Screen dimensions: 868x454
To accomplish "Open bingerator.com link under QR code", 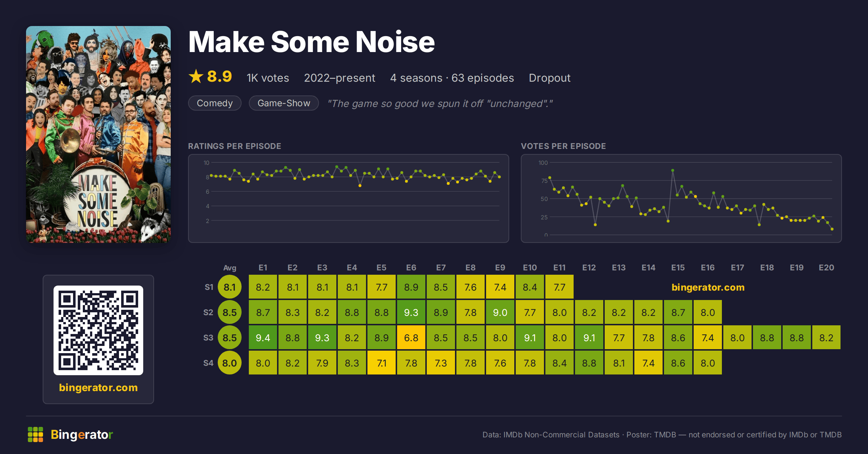I will point(98,387).
